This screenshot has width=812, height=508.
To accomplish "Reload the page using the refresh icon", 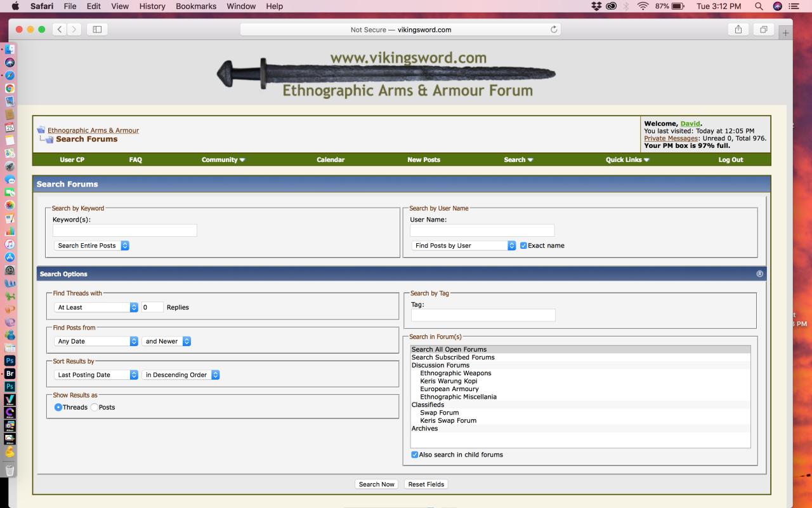I will coord(554,29).
